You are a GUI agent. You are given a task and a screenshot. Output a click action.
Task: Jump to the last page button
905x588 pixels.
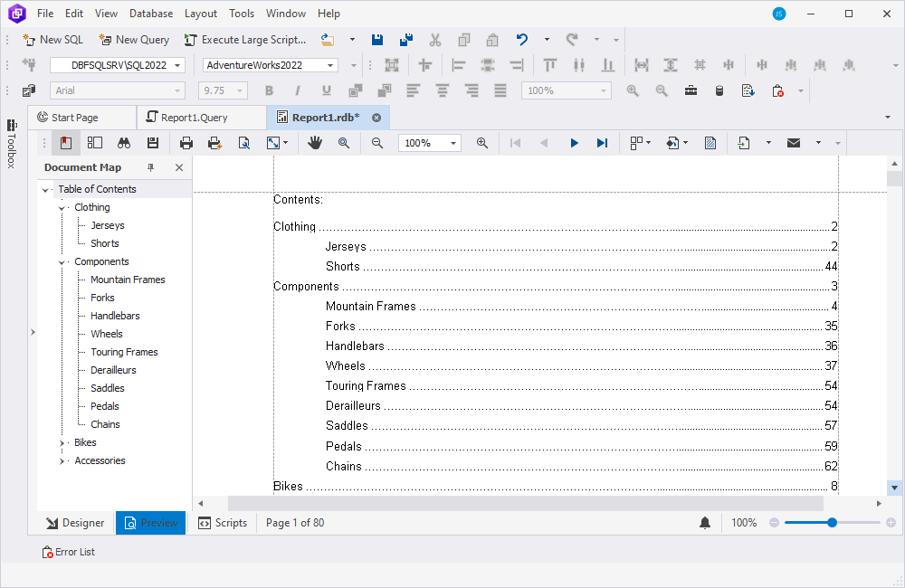[602, 143]
